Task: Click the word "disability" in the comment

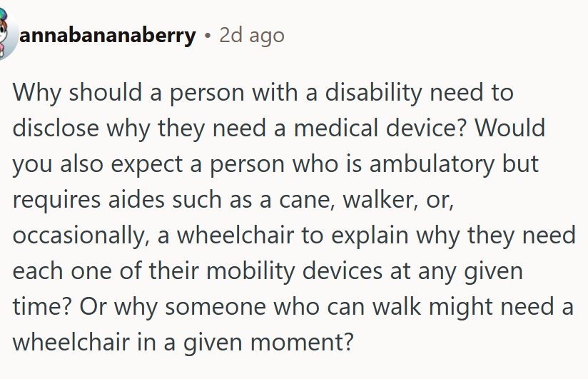Action: pyautogui.click(x=373, y=92)
